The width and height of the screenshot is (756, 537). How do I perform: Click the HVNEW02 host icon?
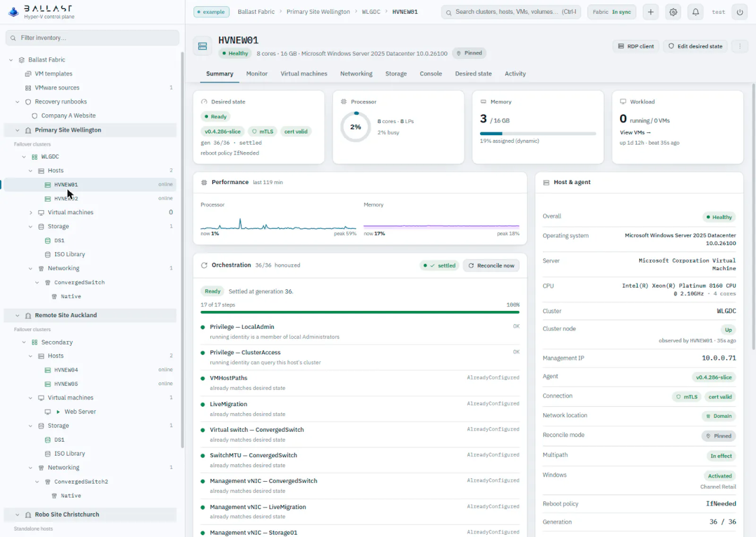[48, 199]
